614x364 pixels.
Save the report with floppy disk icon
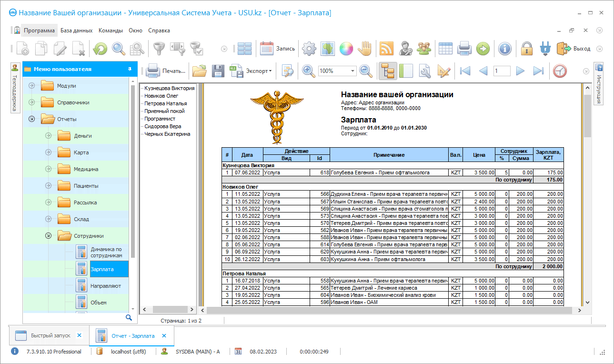[218, 71]
